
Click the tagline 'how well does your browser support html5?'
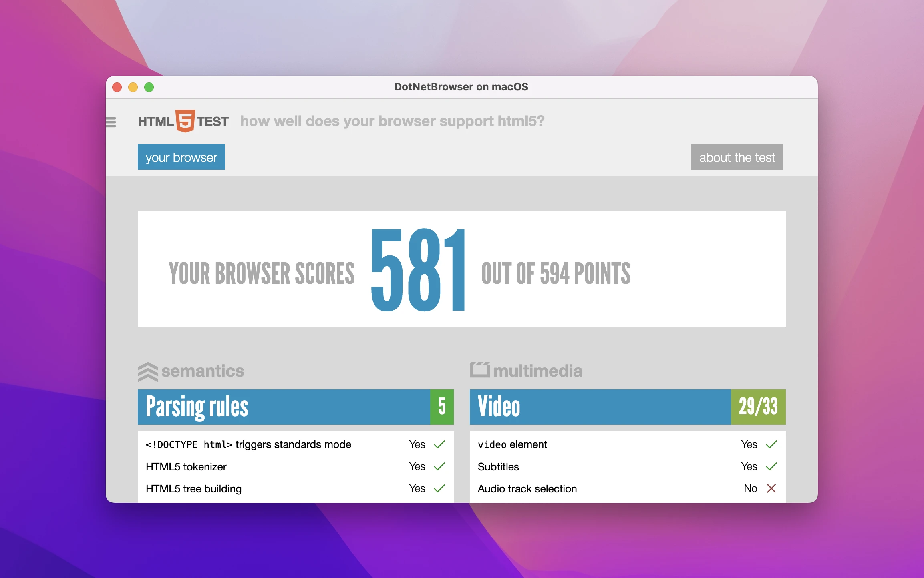(393, 121)
